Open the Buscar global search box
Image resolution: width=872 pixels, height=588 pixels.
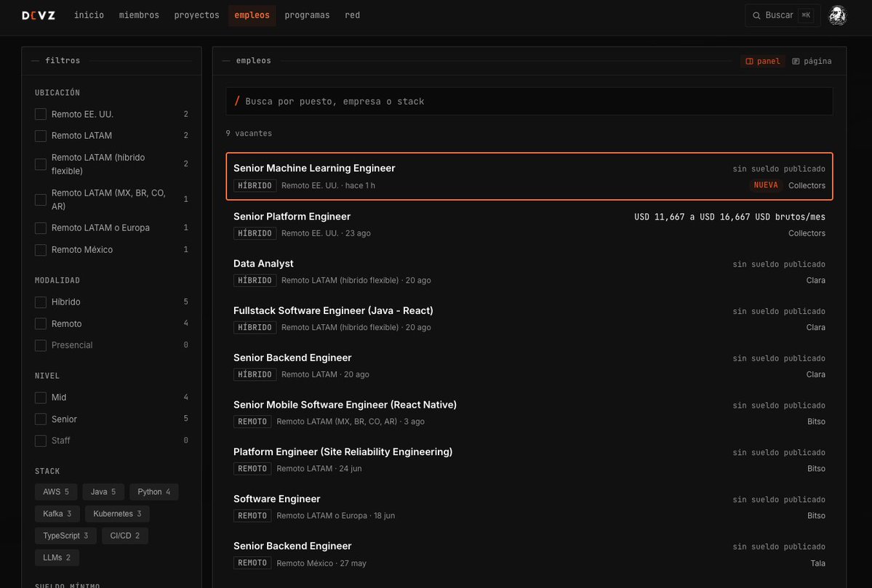[x=783, y=15]
